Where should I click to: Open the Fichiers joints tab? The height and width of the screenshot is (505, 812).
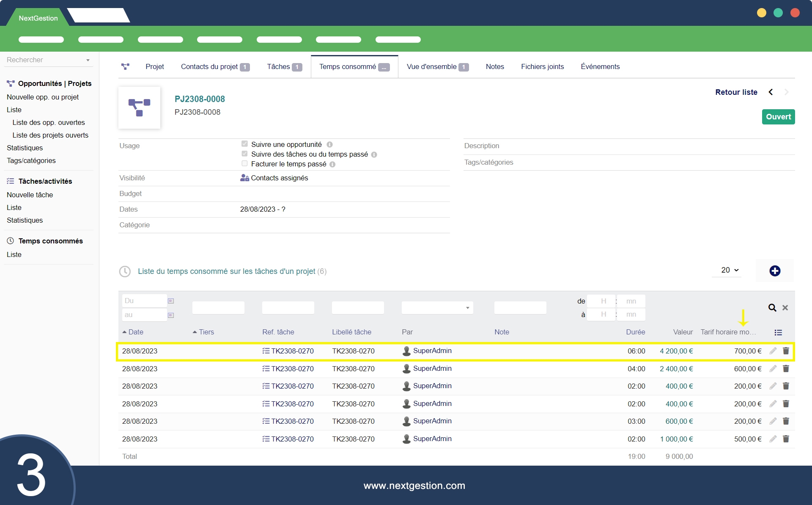pyautogui.click(x=542, y=67)
